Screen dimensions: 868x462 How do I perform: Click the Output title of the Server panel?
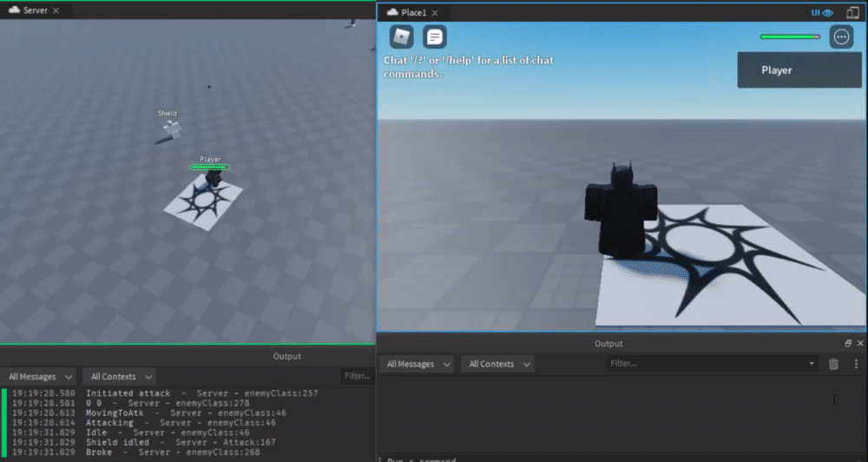click(x=286, y=356)
